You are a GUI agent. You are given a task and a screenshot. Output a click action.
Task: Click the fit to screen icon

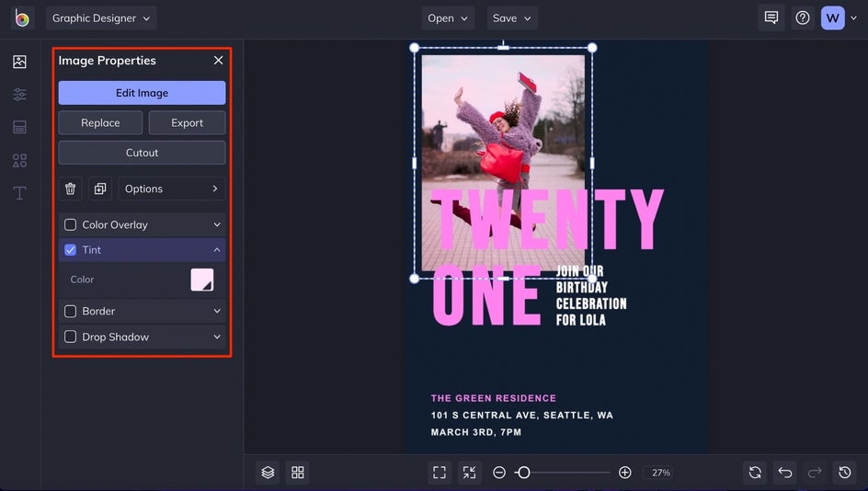440,473
